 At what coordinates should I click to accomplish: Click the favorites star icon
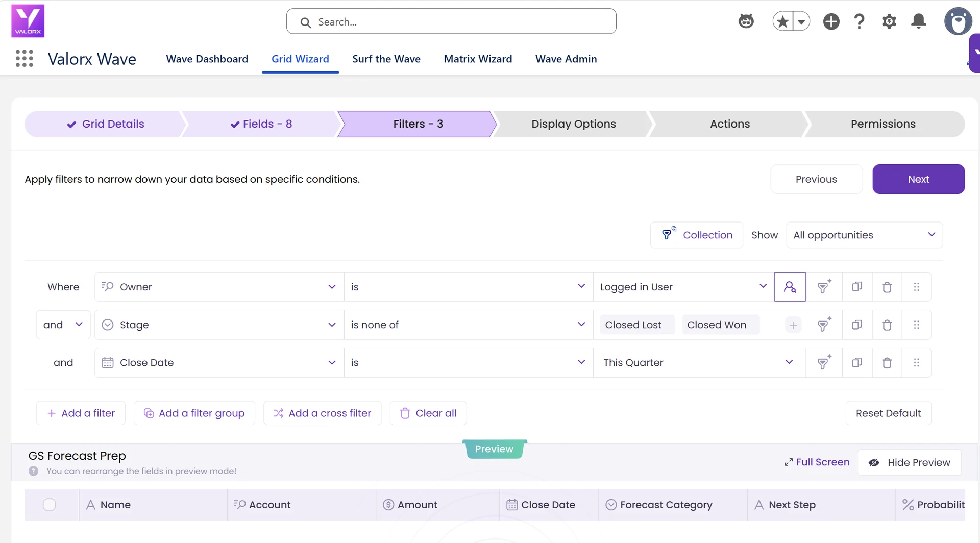pyautogui.click(x=782, y=21)
